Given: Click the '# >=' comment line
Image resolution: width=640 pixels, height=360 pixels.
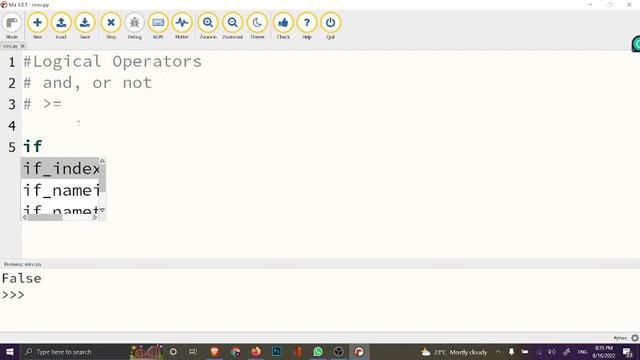Looking at the screenshot, I should click(42, 104).
